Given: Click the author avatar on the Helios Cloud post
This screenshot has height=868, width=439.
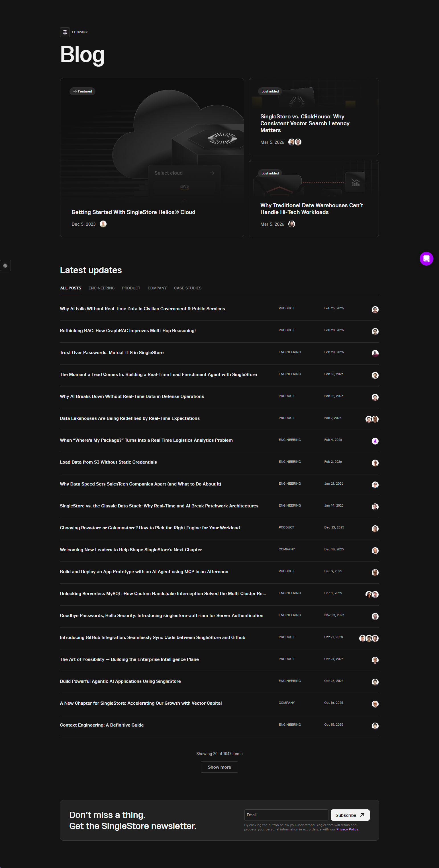Looking at the screenshot, I should (103, 224).
